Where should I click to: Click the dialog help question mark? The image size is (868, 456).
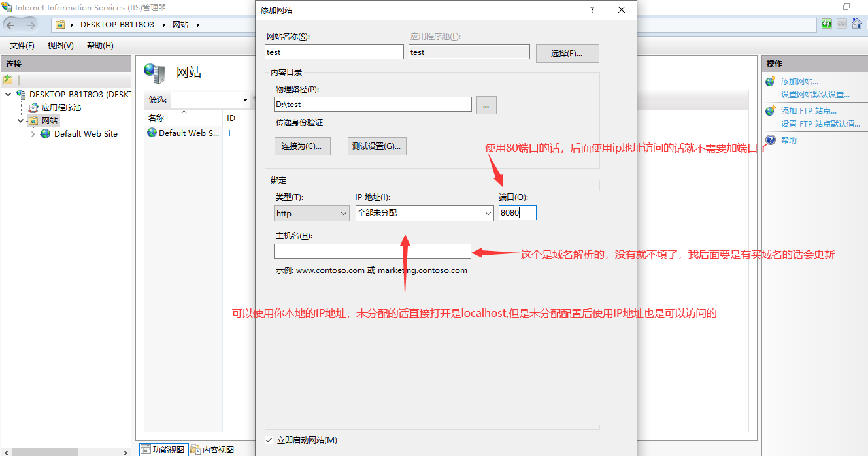point(592,10)
